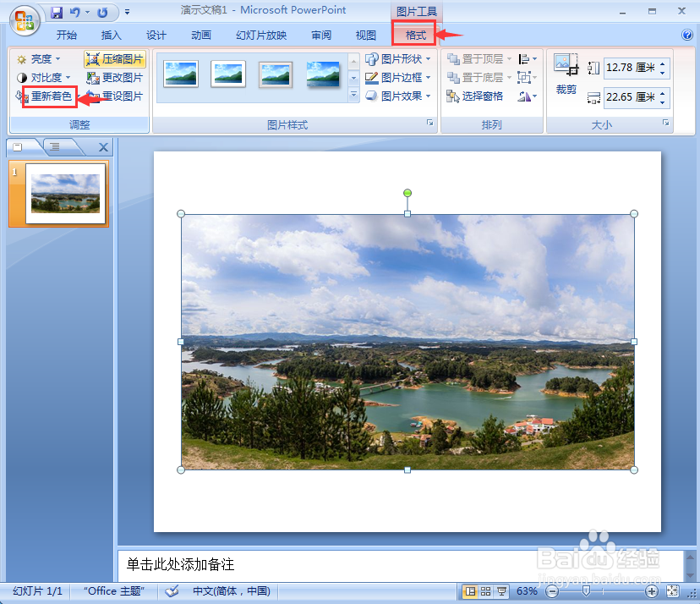Select slide 1 thumbnail
Viewport: 700px width, 604px height.
tap(65, 194)
